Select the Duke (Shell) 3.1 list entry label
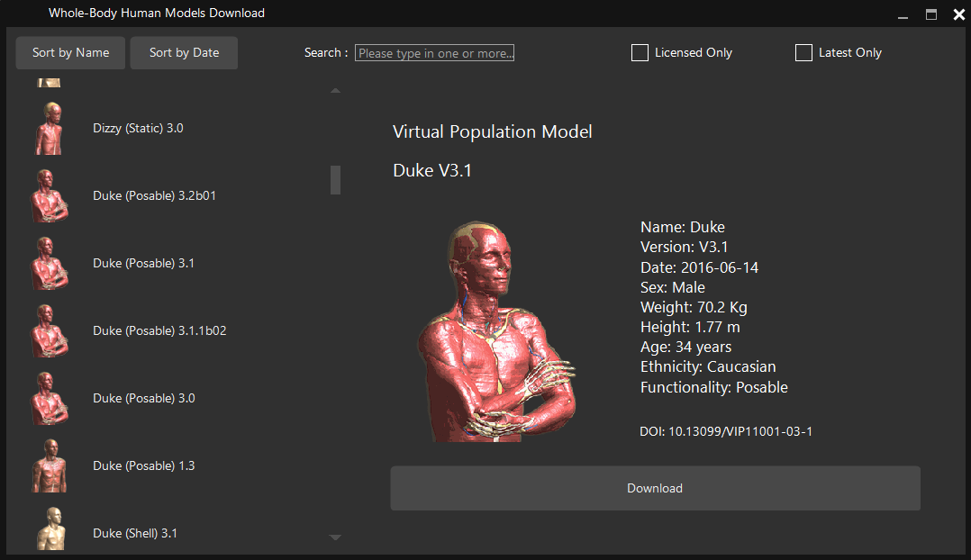971x560 pixels. click(135, 533)
